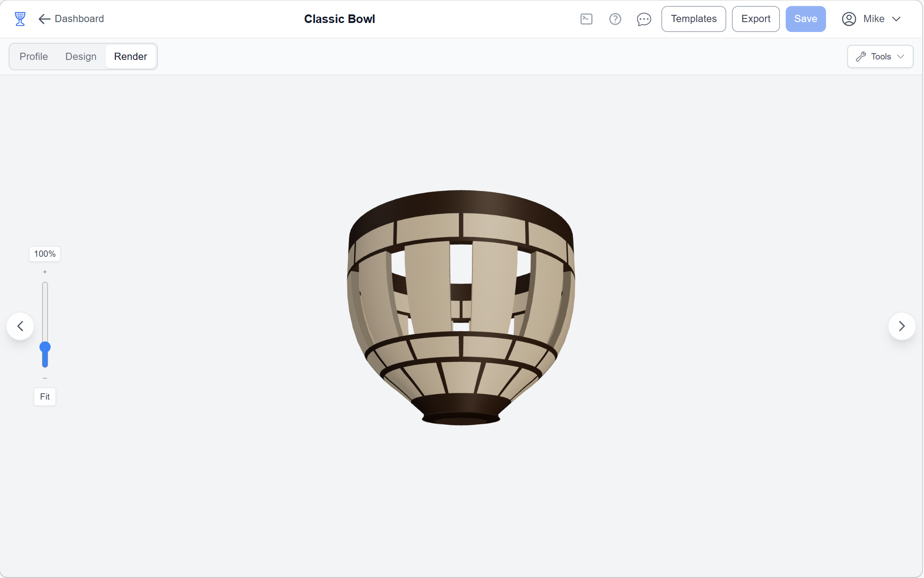Select the Render view
This screenshot has width=924, height=578.
131,56
